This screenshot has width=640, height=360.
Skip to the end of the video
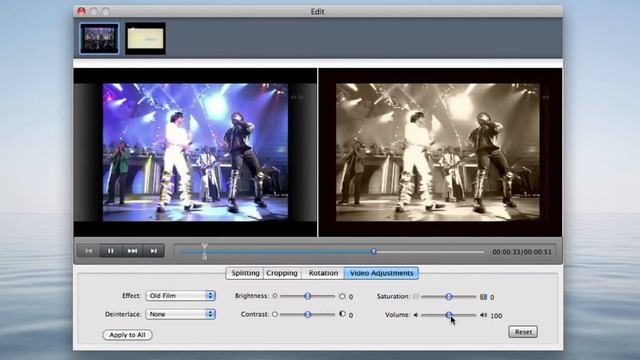tap(153, 251)
